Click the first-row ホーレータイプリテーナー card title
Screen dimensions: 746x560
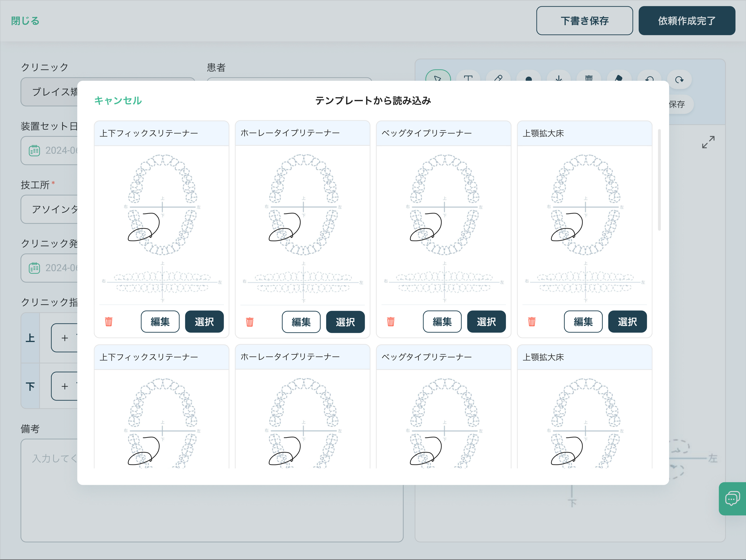coord(290,133)
